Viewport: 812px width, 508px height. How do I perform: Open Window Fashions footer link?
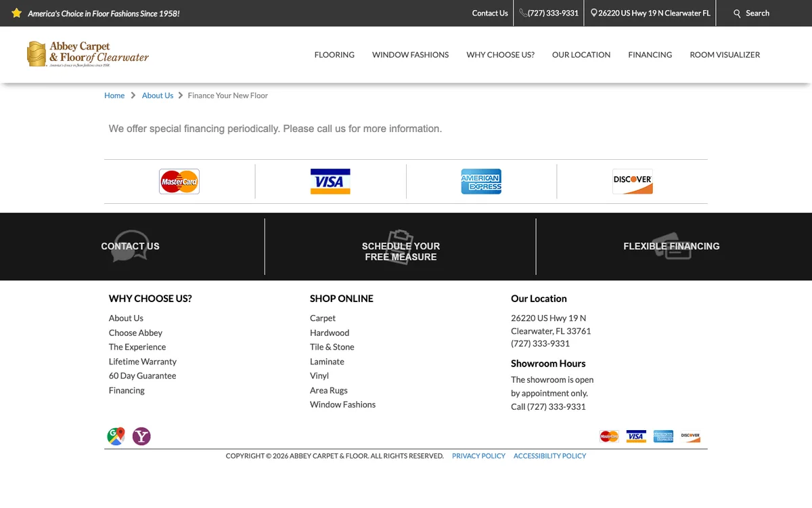(342, 404)
